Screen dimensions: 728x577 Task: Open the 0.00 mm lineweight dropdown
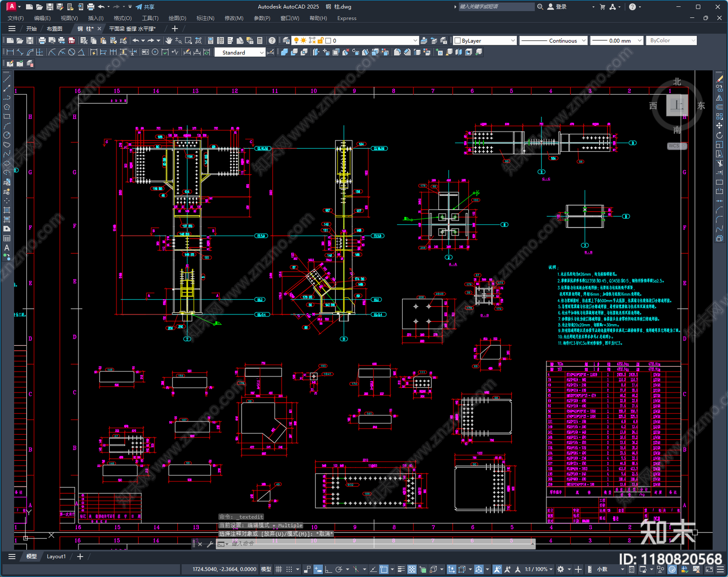(x=639, y=40)
